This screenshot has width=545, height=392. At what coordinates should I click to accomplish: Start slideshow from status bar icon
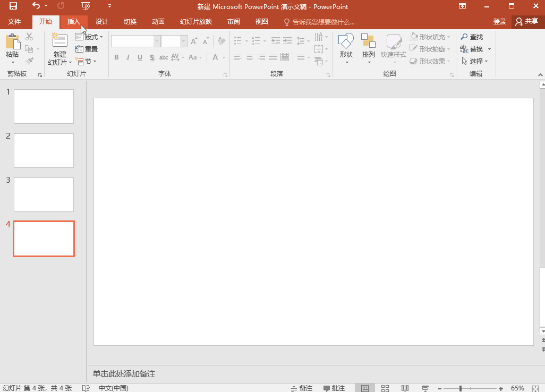[x=425, y=388]
